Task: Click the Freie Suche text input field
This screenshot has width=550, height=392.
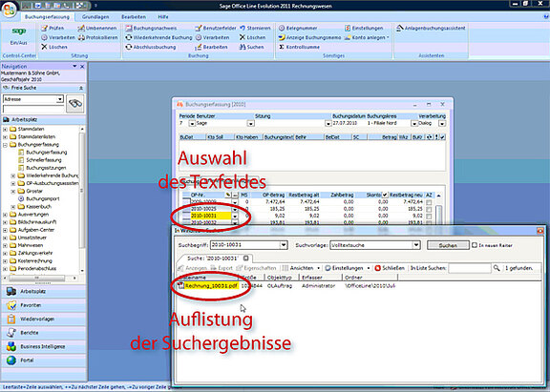Action: coord(33,109)
